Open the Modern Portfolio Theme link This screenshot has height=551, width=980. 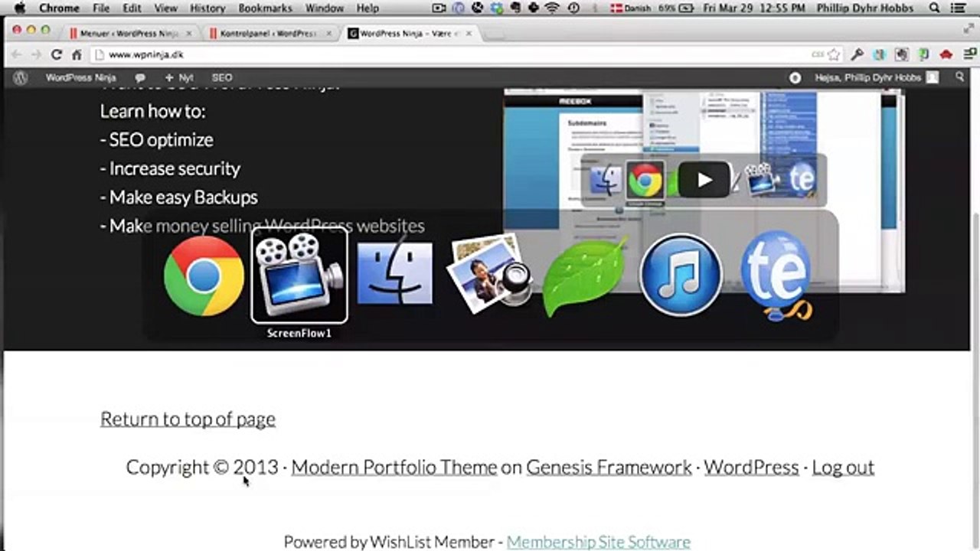pos(394,467)
